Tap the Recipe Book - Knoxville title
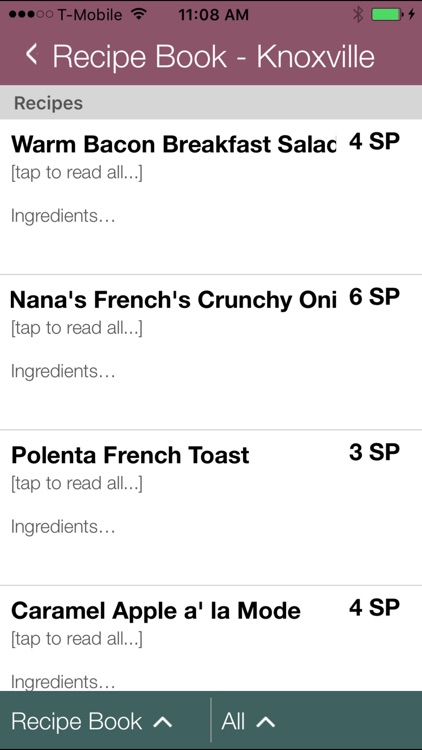Viewport: 422px width, 750px height. pos(213,56)
